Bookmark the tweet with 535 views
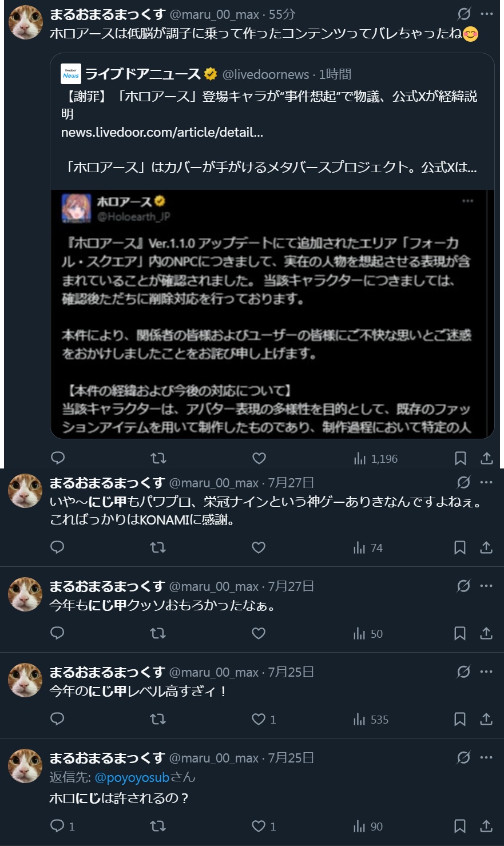Screen dimensions: 504x846 [x=460, y=719]
